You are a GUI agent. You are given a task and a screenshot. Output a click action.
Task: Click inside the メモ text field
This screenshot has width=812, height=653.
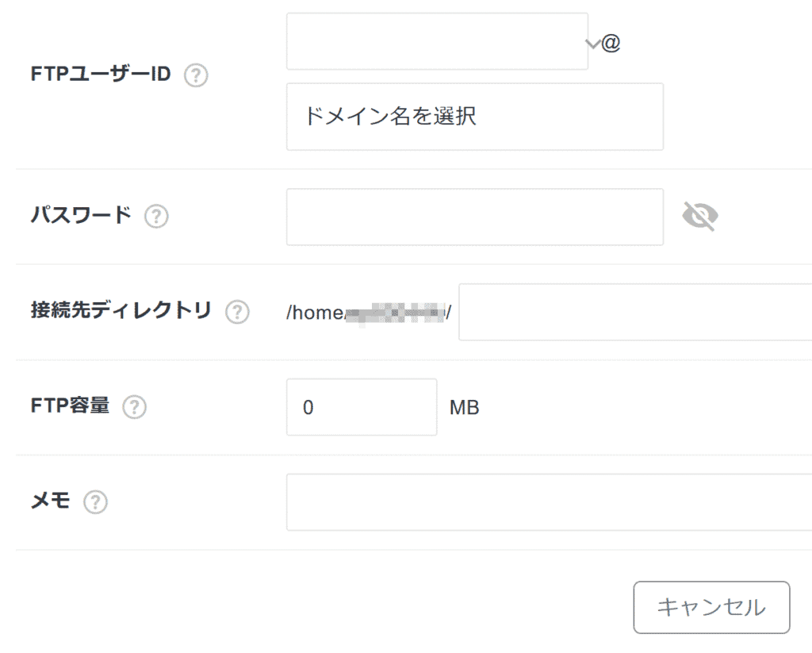549,502
